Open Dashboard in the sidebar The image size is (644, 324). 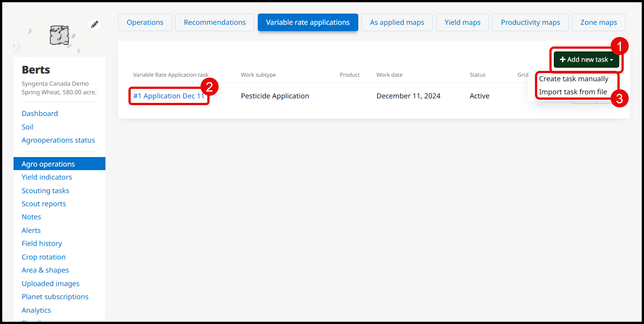(40, 114)
